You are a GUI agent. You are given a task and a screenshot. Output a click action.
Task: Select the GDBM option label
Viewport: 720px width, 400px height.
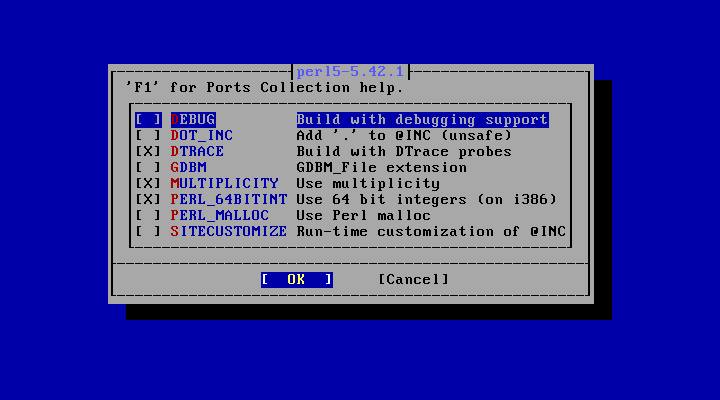(189, 168)
